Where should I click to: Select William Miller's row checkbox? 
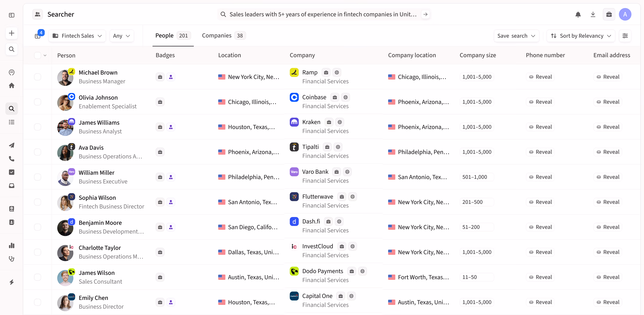pos(37,177)
